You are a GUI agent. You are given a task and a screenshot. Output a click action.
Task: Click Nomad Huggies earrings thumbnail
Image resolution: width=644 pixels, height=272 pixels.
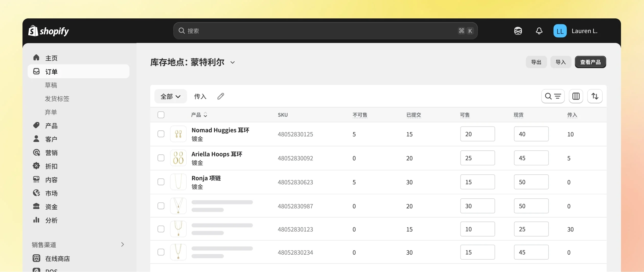(x=178, y=134)
